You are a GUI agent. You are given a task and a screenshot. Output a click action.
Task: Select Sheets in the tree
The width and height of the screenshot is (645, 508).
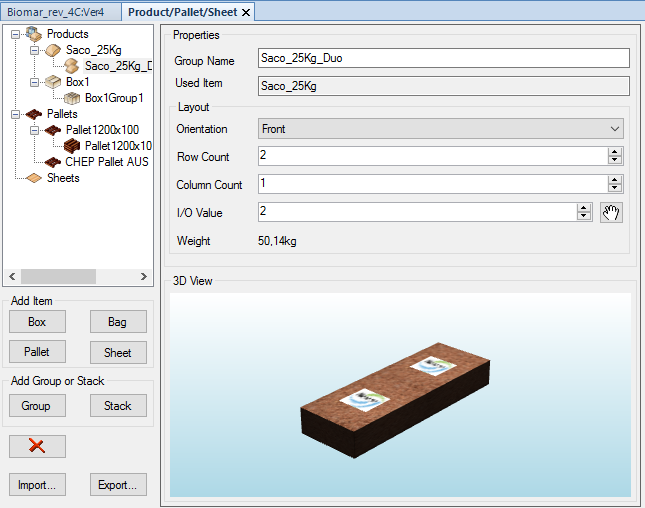63,178
